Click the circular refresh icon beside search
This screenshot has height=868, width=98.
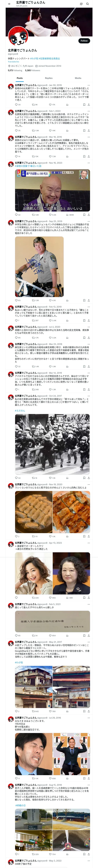[81, 4]
